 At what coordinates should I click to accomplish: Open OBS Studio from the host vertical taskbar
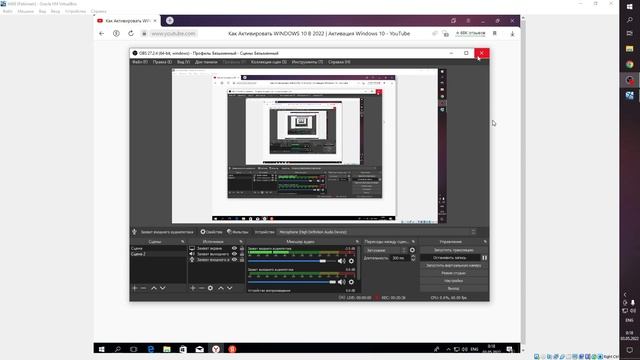point(630,80)
